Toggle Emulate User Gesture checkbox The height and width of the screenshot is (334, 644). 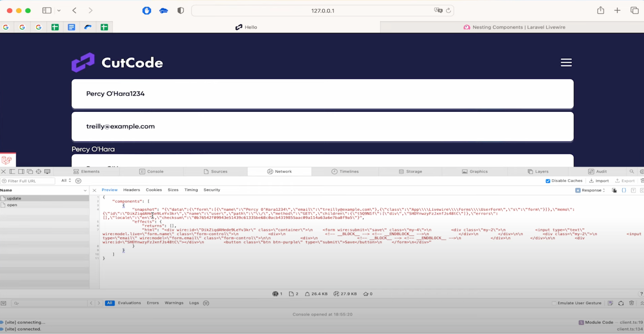(x=554, y=303)
